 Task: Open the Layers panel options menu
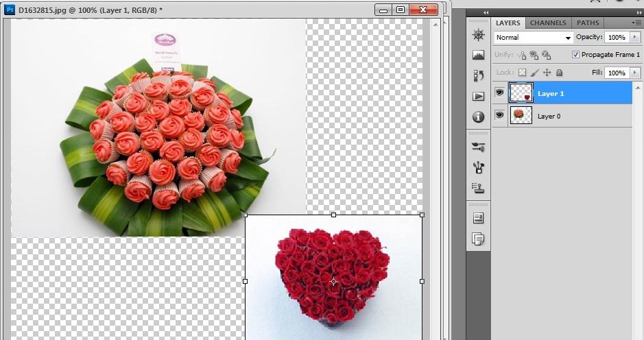coord(635,23)
